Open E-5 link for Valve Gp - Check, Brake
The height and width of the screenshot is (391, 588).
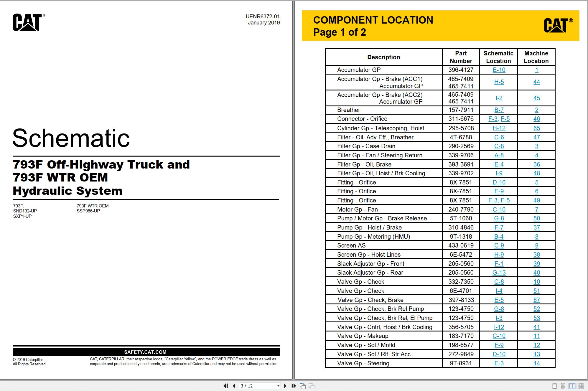(x=499, y=300)
